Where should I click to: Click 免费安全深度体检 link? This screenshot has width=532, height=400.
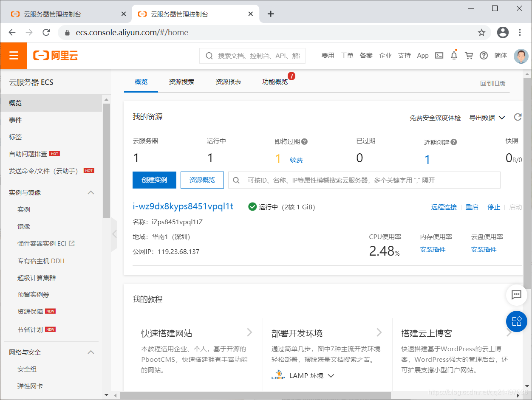tap(435, 118)
